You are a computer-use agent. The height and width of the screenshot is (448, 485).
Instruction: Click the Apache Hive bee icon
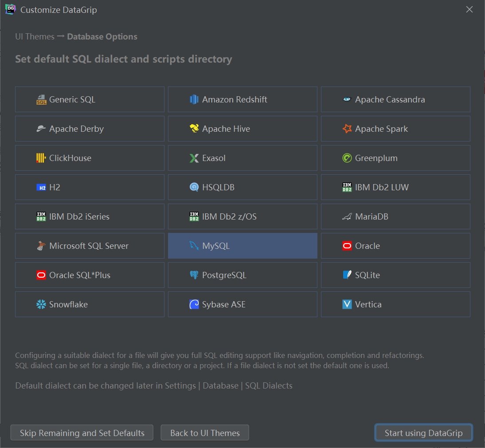[x=194, y=129]
